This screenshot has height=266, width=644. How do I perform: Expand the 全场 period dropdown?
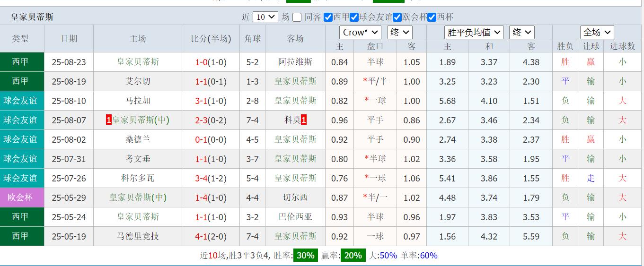coord(597,32)
